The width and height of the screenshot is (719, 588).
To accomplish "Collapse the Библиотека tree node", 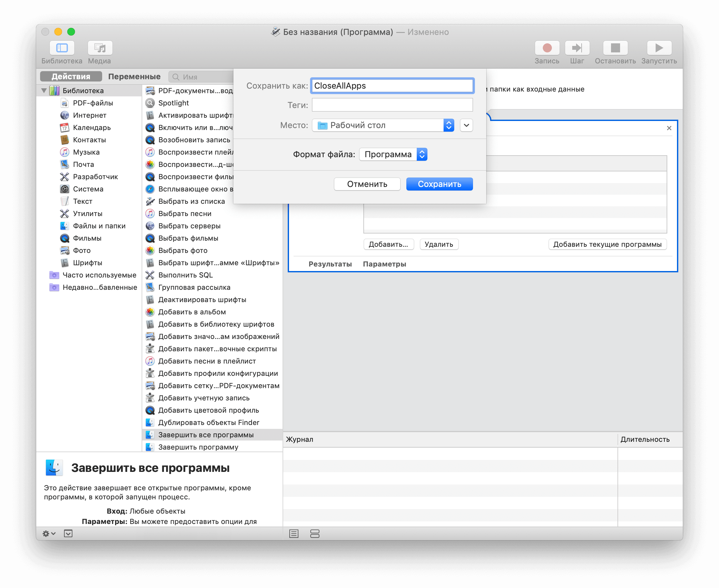I will click(44, 91).
